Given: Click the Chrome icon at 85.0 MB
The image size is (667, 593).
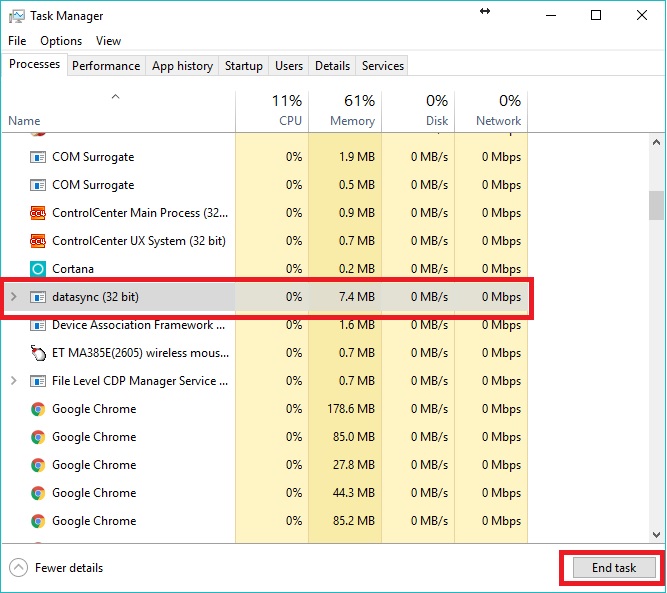Looking at the screenshot, I should 38,437.
